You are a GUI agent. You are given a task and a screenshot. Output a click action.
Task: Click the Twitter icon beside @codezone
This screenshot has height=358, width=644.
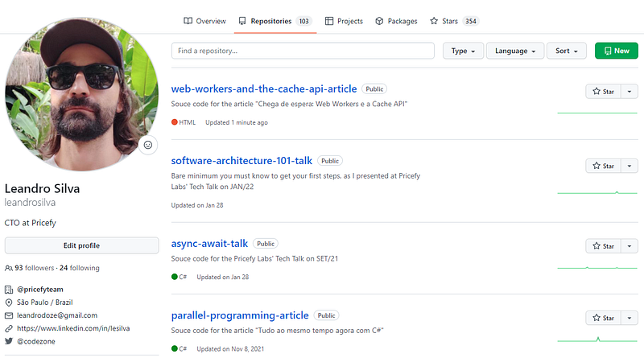click(x=9, y=342)
